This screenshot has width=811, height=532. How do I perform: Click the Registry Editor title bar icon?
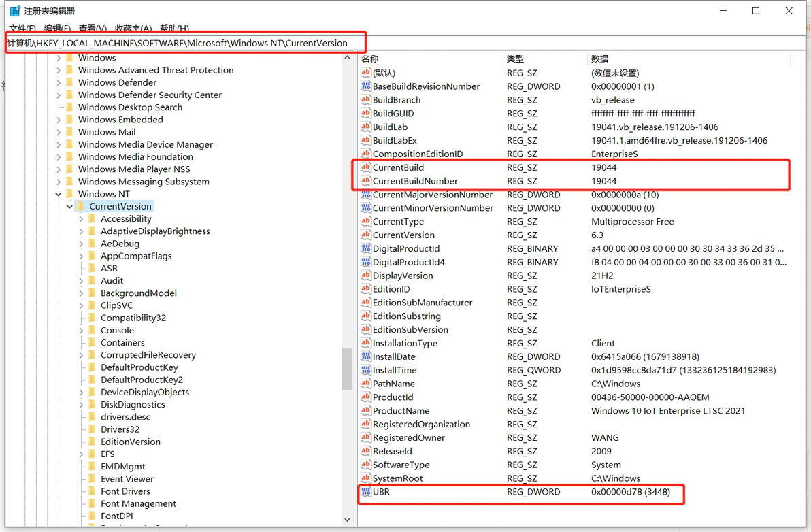pos(15,11)
